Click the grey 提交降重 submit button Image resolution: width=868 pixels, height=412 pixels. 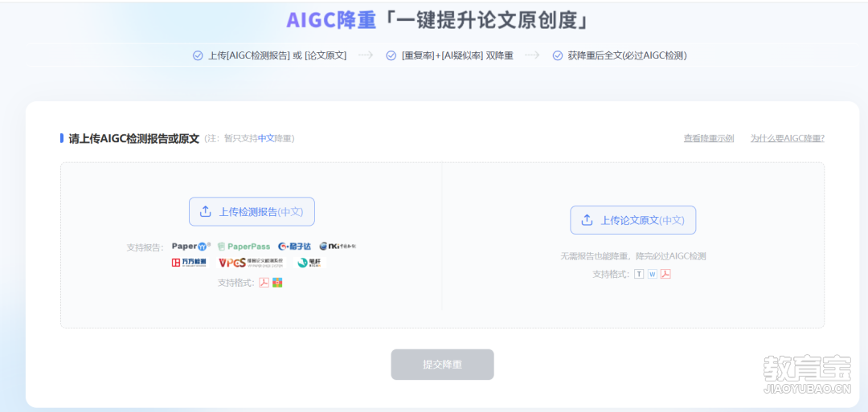(x=442, y=365)
